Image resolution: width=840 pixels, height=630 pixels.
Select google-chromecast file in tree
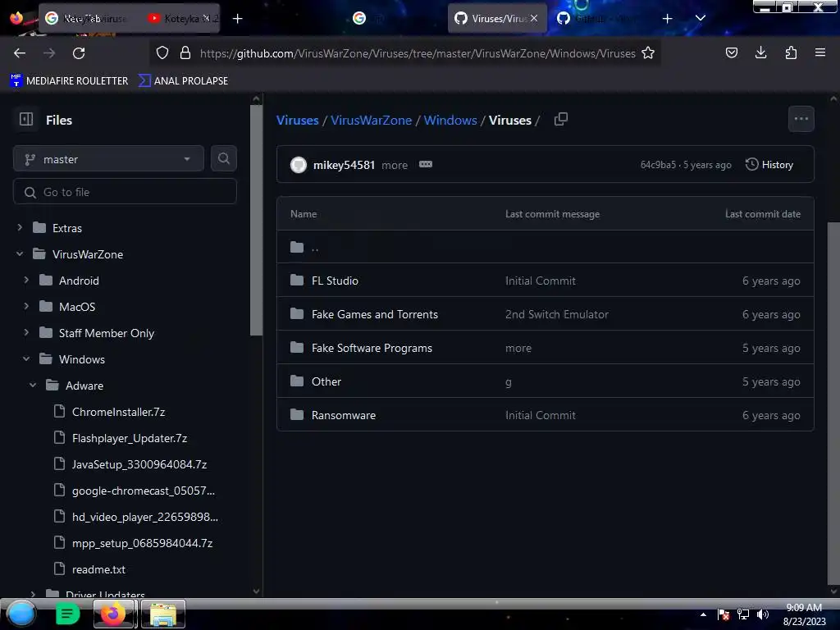144,491
